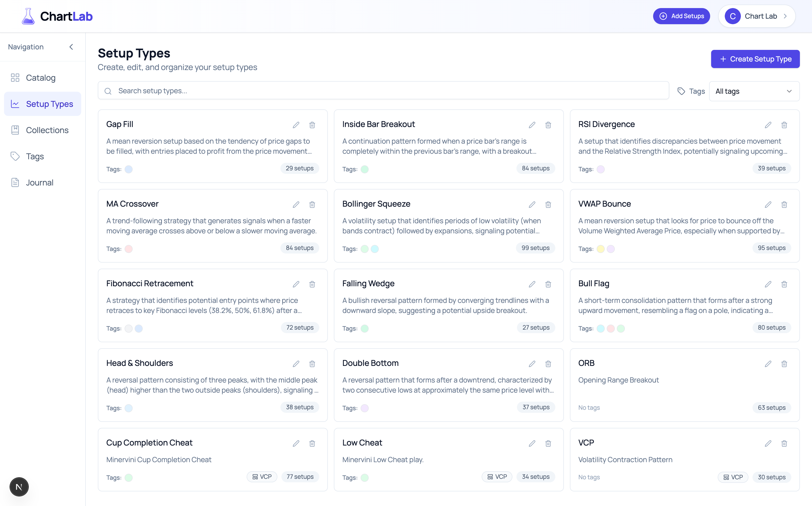Click the Tags label icon near the filter
The width and height of the screenshot is (812, 506).
pyautogui.click(x=681, y=91)
